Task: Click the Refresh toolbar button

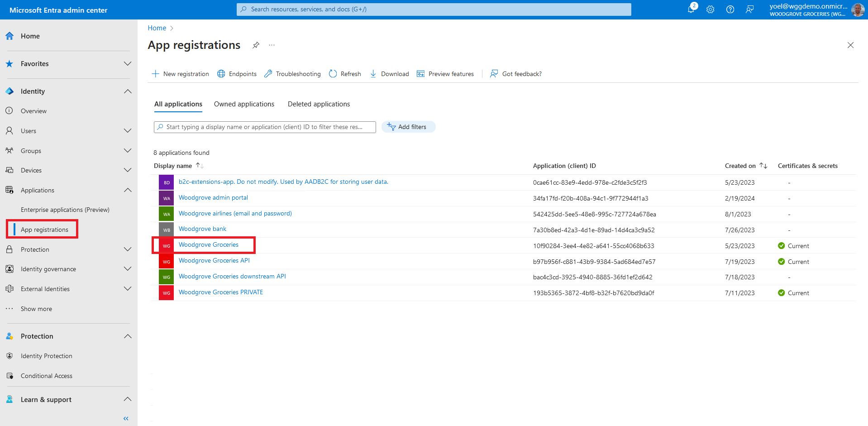Action: [345, 74]
